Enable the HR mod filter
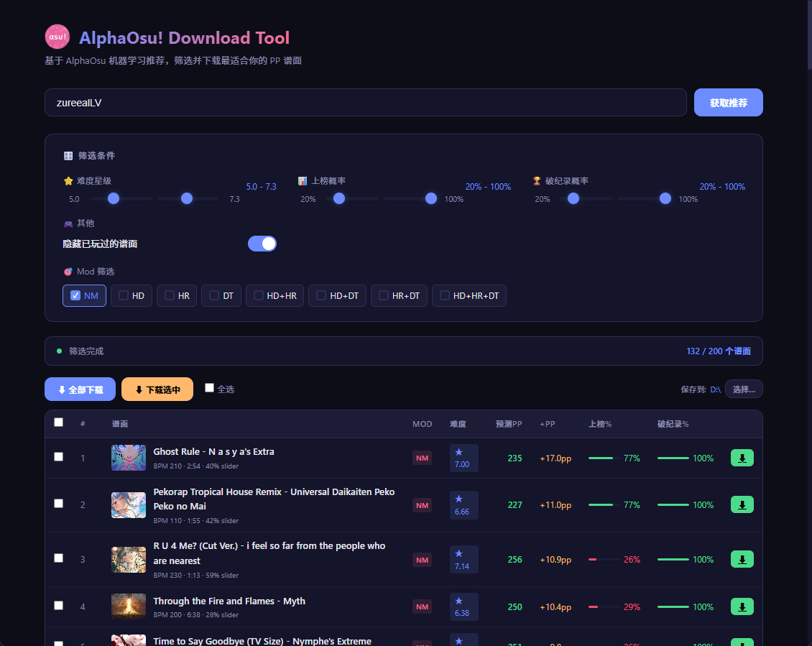 177,296
